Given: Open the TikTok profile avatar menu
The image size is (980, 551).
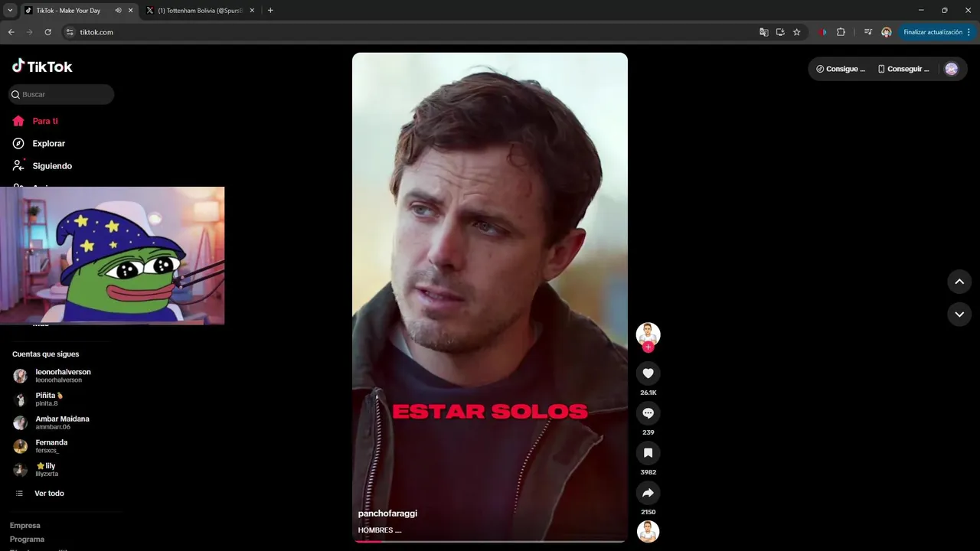Looking at the screenshot, I should [951, 69].
